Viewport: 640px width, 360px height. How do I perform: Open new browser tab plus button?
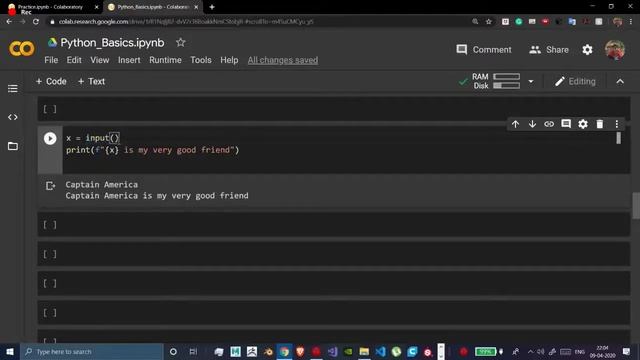[212, 7]
